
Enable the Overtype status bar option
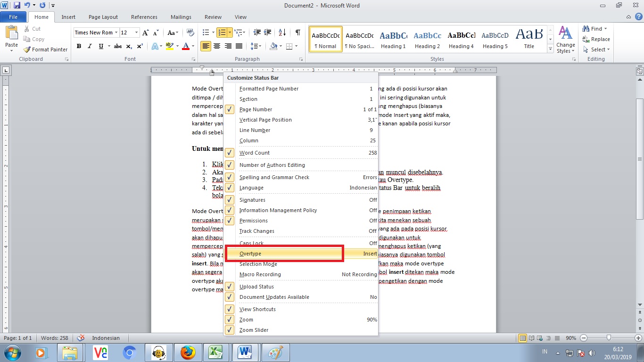[x=250, y=254]
